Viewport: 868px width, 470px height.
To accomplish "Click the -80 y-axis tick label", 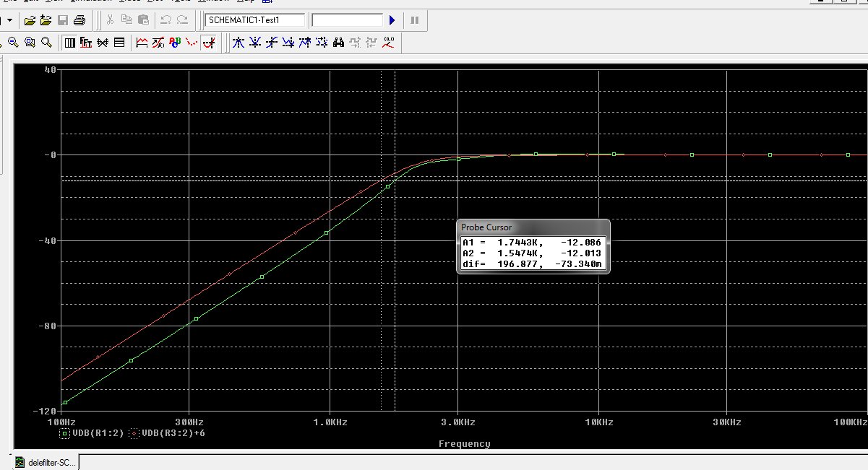I will click(47, 326).
